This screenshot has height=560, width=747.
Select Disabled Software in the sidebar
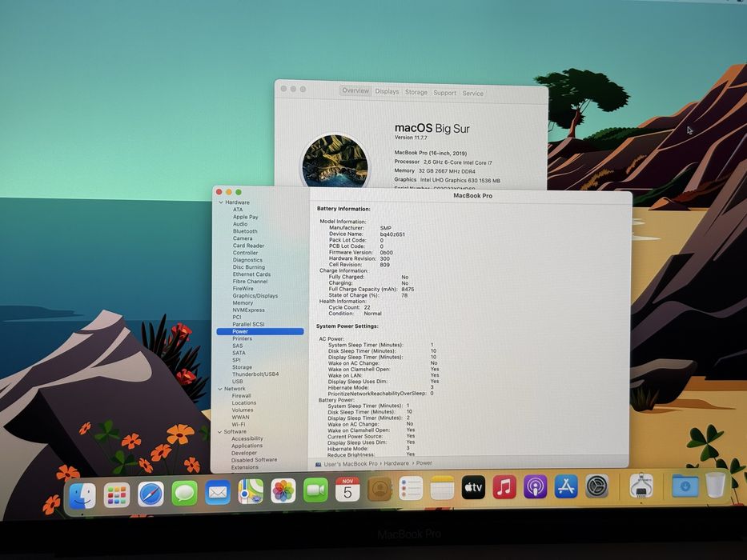coord(254,459)
